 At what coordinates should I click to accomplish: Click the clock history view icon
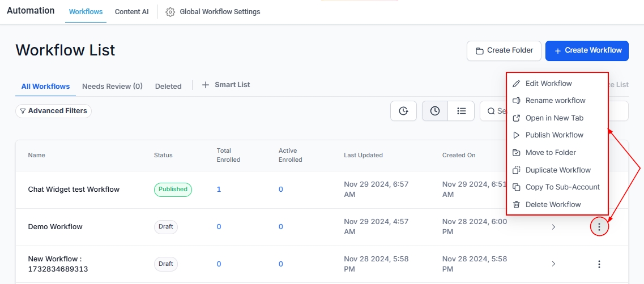435,111
